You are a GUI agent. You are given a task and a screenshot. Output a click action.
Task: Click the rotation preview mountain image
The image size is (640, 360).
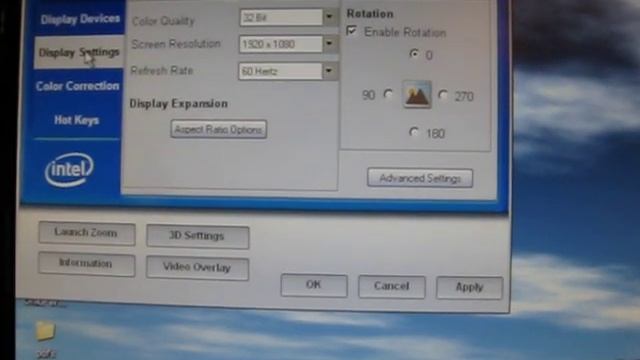tap(417, 94)
